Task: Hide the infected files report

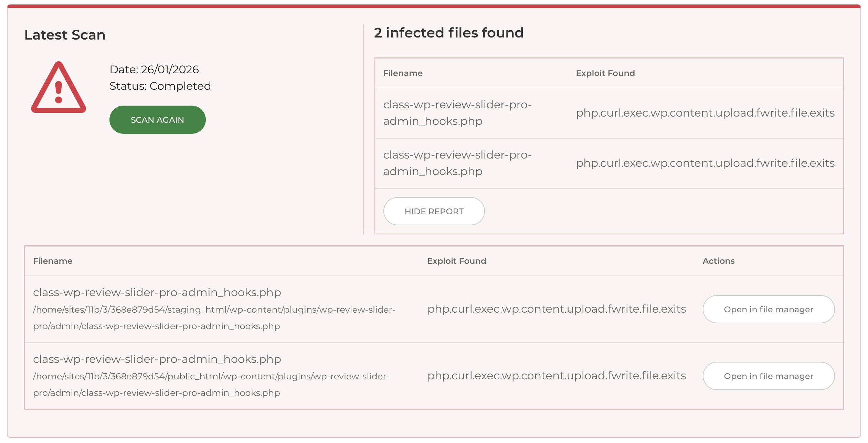Action: click(x=434, y=211)
